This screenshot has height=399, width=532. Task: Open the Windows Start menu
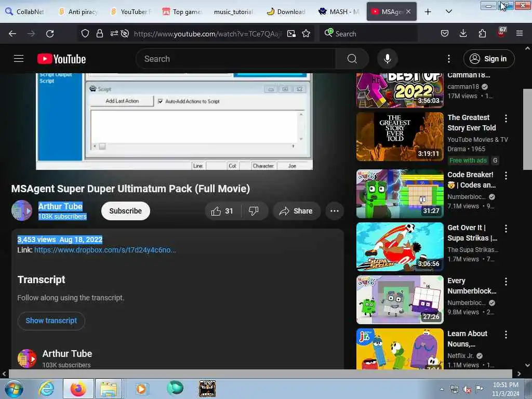pyautogui.click(x=14, y=389)
